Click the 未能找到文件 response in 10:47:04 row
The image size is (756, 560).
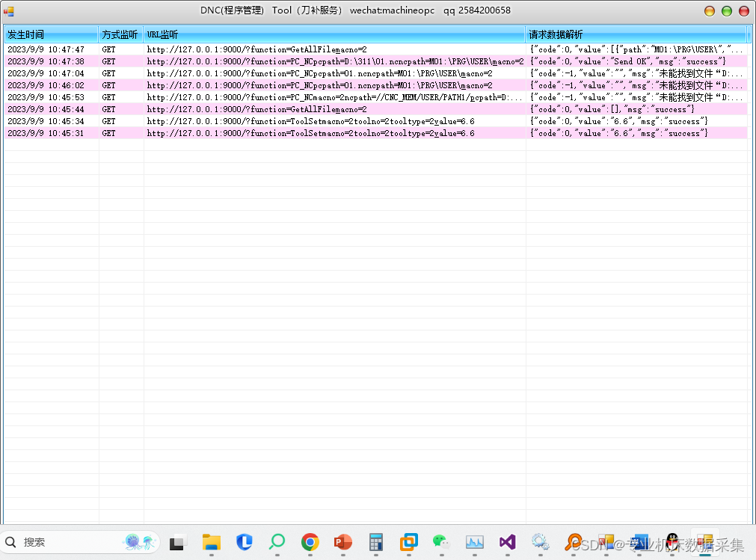[636, 73]
